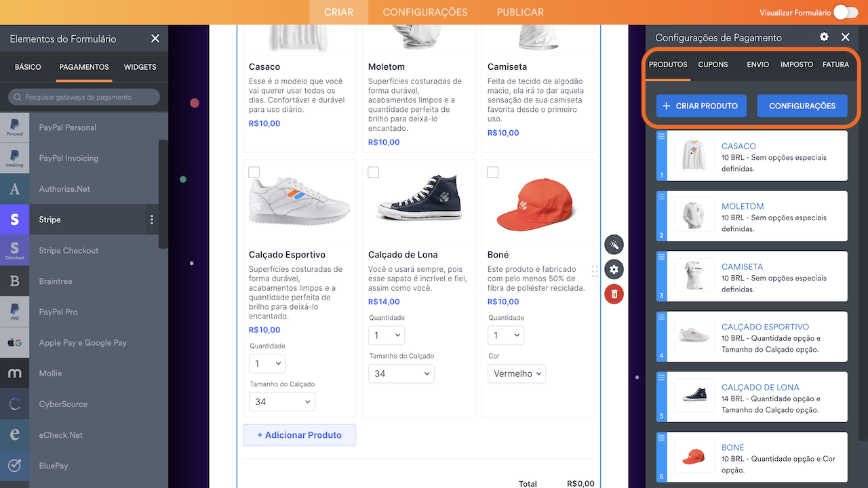Open the CONFIGURAÇÕES top tab

pyautogui.click(x=425, y=12)
